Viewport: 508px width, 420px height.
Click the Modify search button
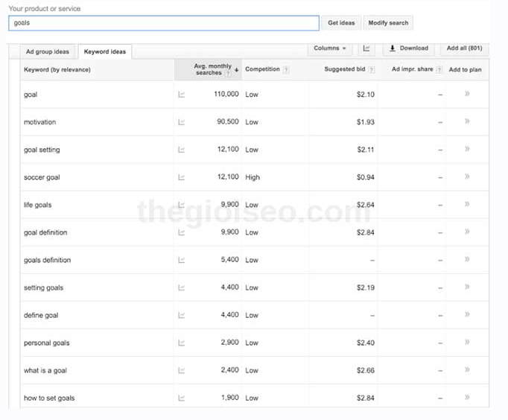coord(388,23)
